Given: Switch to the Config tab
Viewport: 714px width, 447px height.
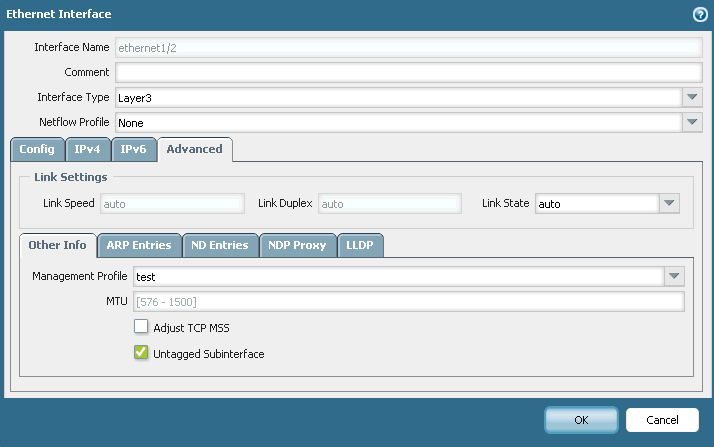Looking at the screenshot, I should [x=37, y=149].
